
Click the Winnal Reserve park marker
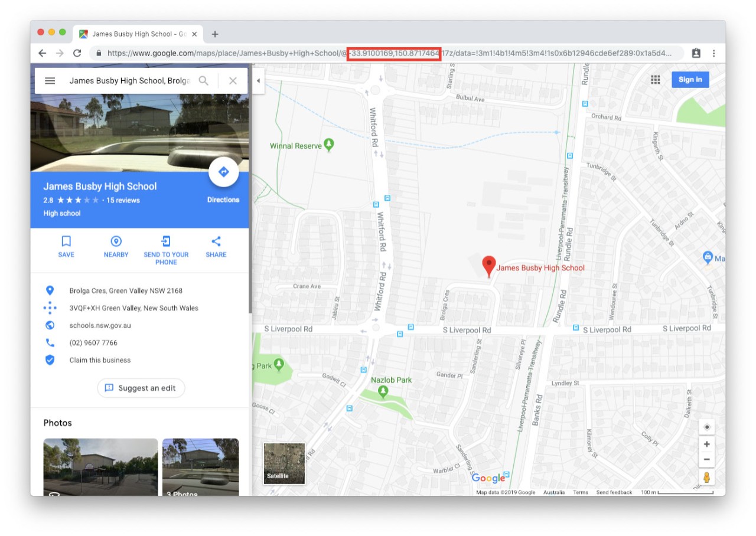(329, 145)
